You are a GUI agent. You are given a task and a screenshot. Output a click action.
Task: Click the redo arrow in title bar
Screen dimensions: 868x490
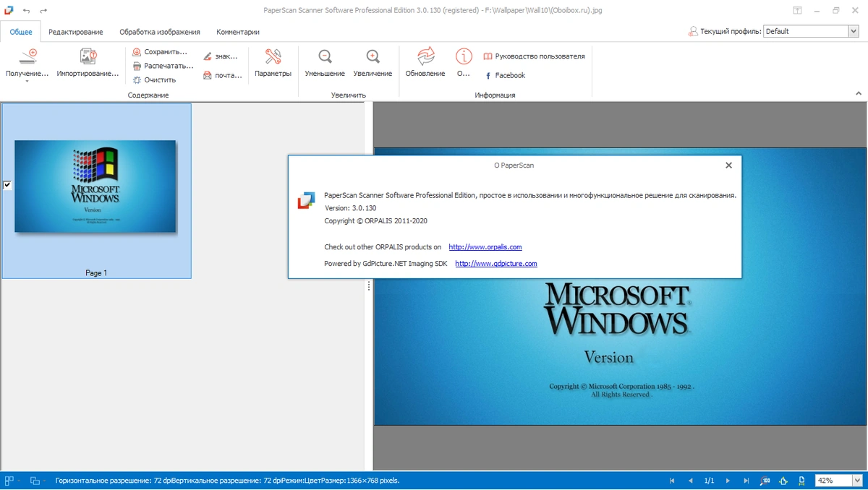click(x=43, y=11)
